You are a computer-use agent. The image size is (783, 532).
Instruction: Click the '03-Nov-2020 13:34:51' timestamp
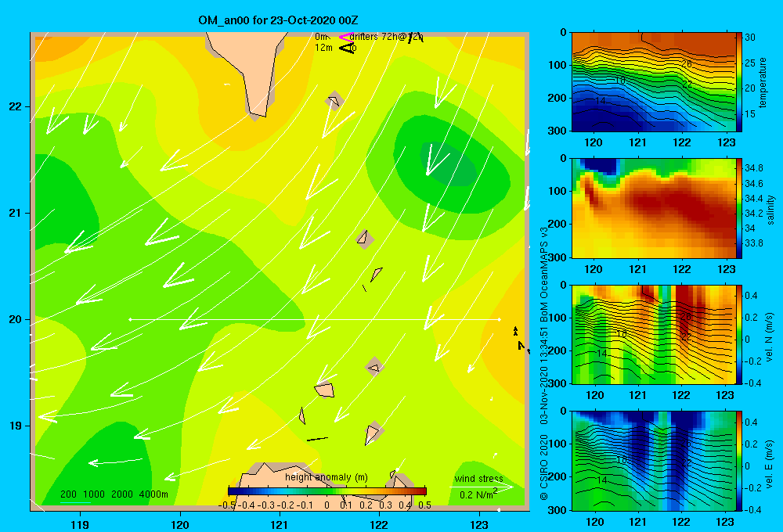[x=544, y=376]
